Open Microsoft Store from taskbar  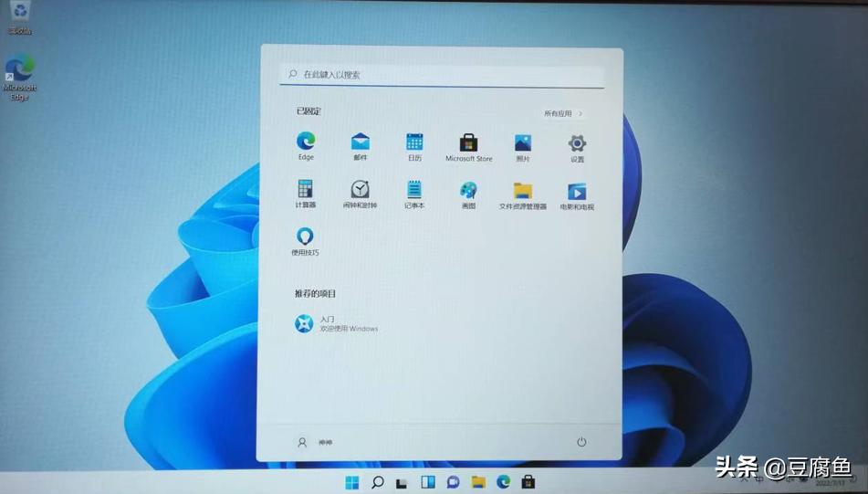click(528, 482)
